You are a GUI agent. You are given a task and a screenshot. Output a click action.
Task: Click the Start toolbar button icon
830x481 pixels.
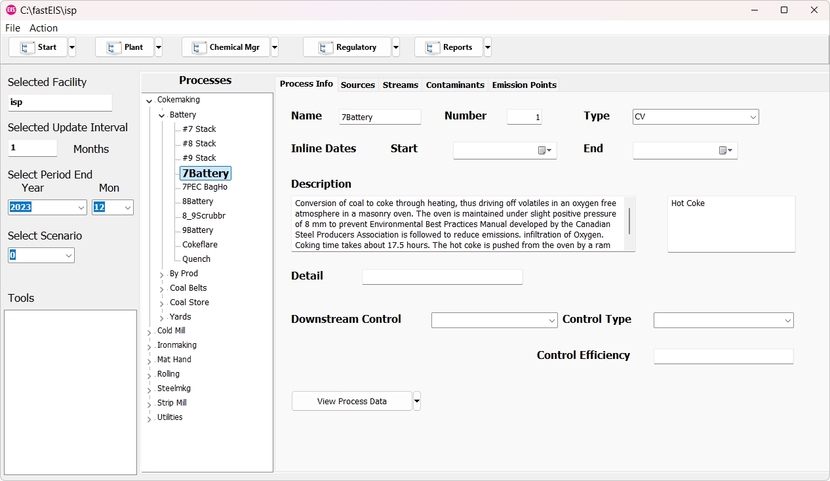coord(23,47)
